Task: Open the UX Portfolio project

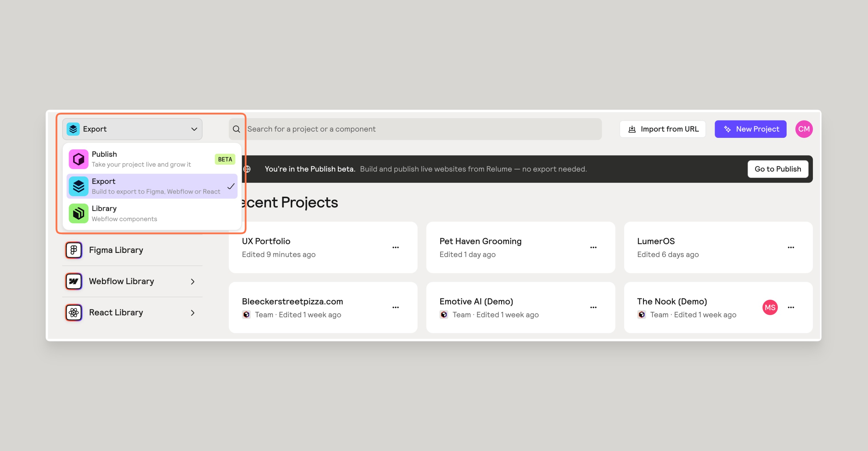Action: tap(323, 247)
